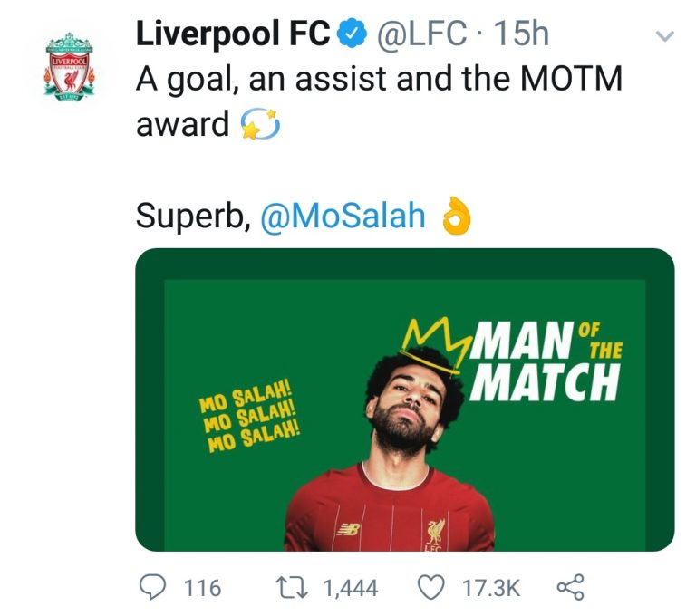
Task: Click the blue verified badge
Action: (351, 35)
